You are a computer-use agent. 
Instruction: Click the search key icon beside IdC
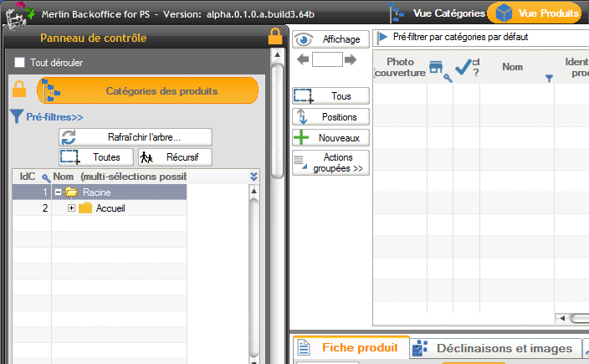(x=46, y=178)
